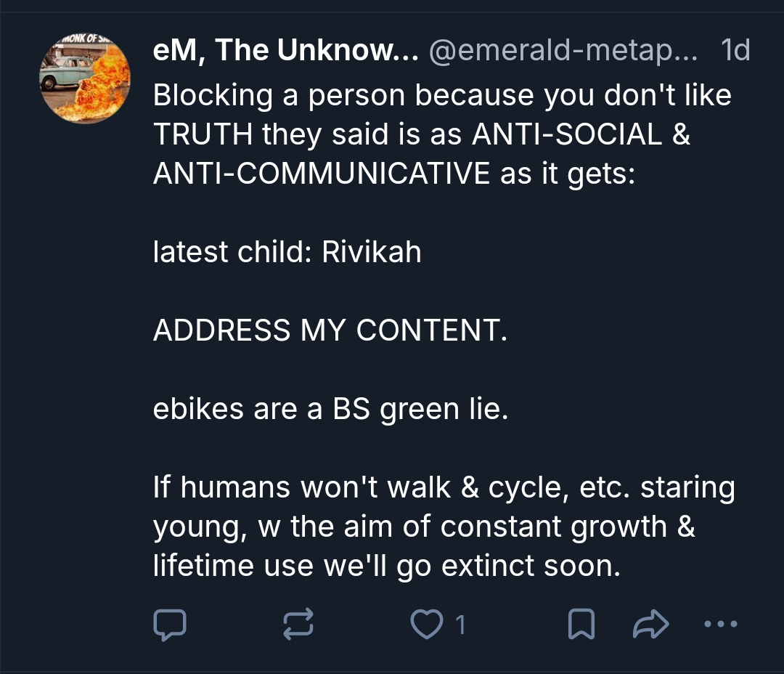Click the word "ANTI-COMMUNICATIVE" in the post
Image resolution: width=784 pixels, height=674 pixels.
[321, 174]
